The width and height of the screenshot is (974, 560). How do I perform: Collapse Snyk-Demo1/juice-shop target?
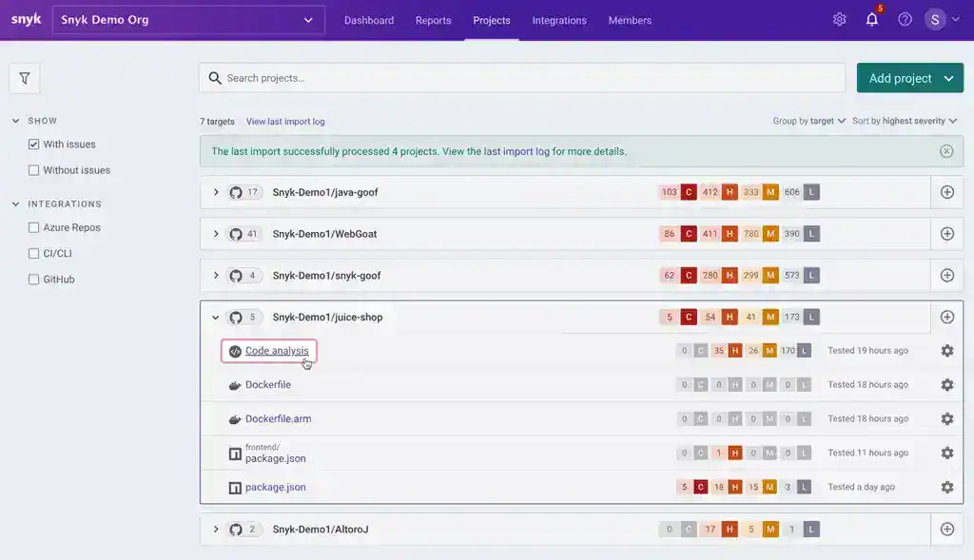coord(216,318)
